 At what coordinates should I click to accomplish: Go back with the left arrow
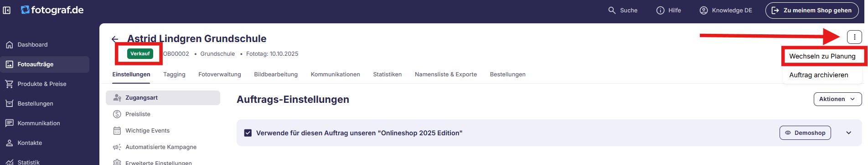click(115, 39)
